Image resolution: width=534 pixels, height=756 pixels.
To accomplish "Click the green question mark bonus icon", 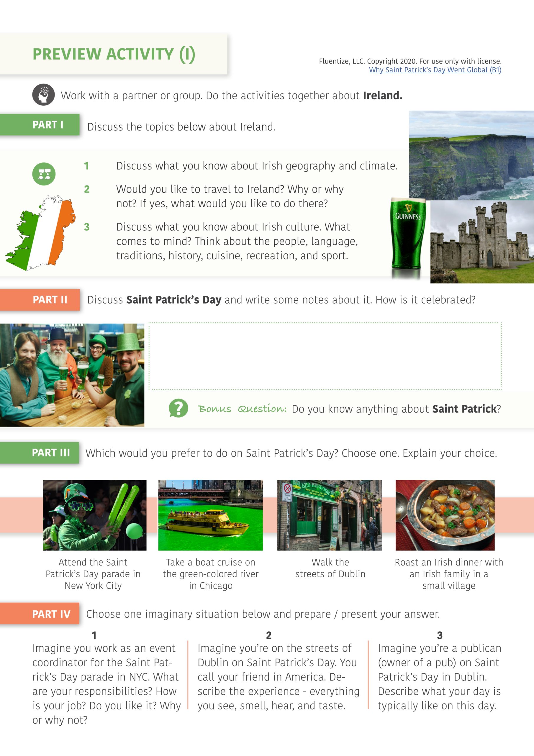I will 178,408.
